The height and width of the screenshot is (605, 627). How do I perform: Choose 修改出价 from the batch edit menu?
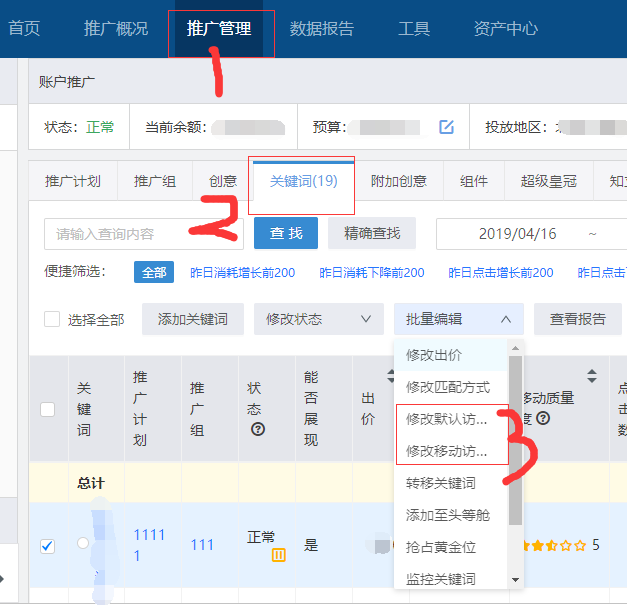pos(434,354)
